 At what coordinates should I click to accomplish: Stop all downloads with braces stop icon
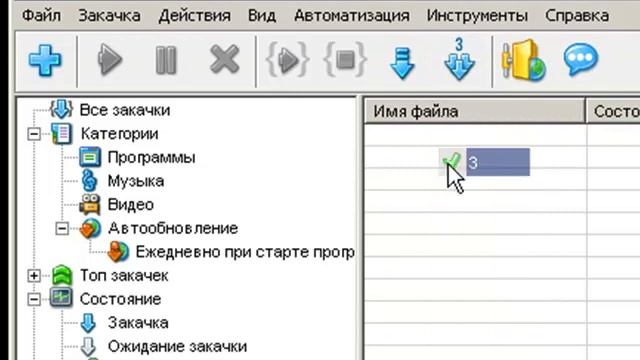(x=345, y=60)
